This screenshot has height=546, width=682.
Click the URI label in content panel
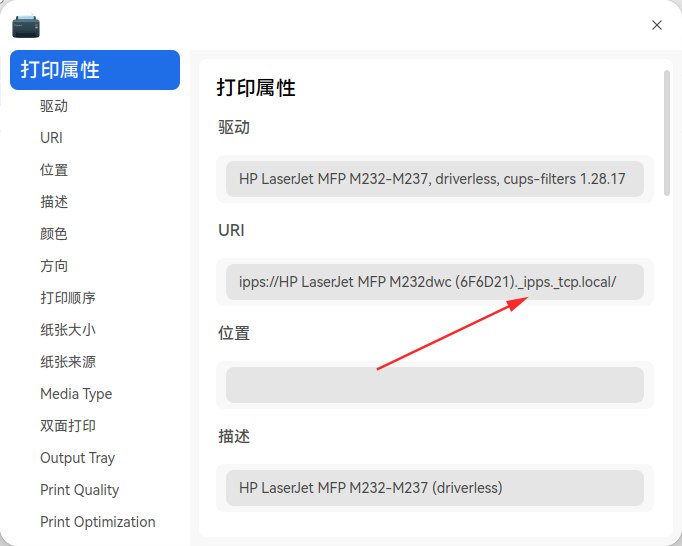(x=231, y=231)
